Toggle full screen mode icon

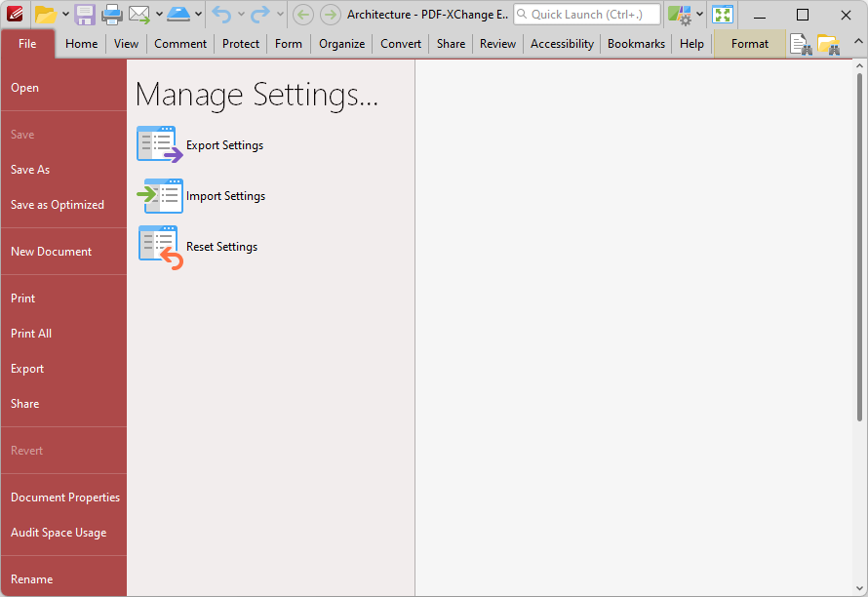tap(723, 15)
